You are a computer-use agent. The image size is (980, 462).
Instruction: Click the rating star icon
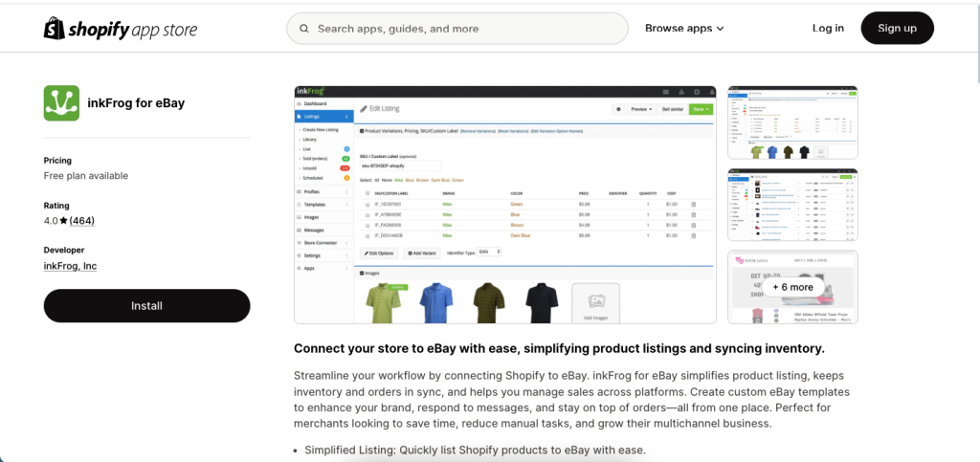(64, 221)
